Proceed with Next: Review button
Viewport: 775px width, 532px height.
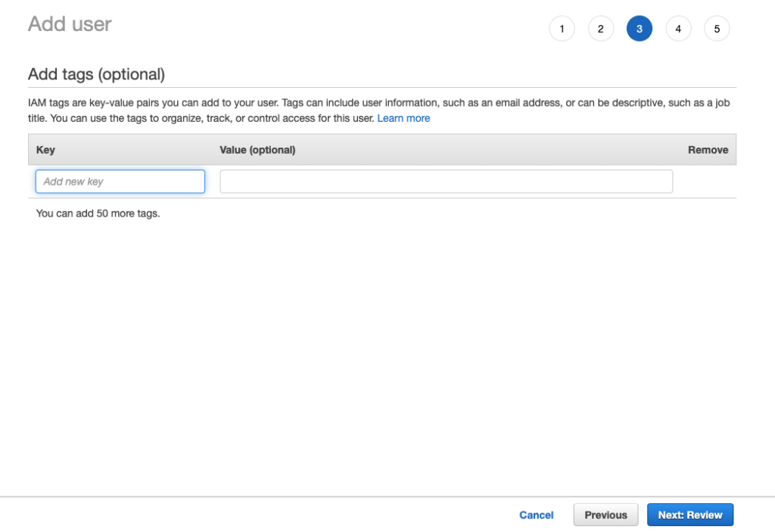pos(690,515)
